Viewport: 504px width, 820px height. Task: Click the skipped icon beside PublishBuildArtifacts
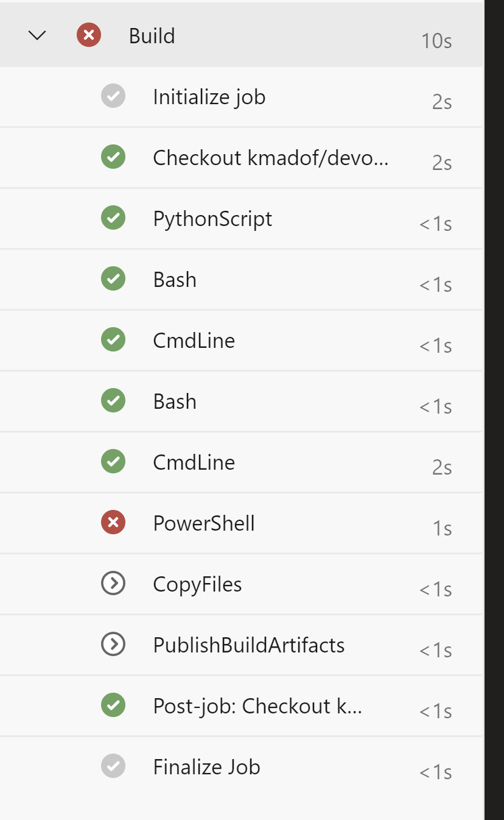point(113,645)
